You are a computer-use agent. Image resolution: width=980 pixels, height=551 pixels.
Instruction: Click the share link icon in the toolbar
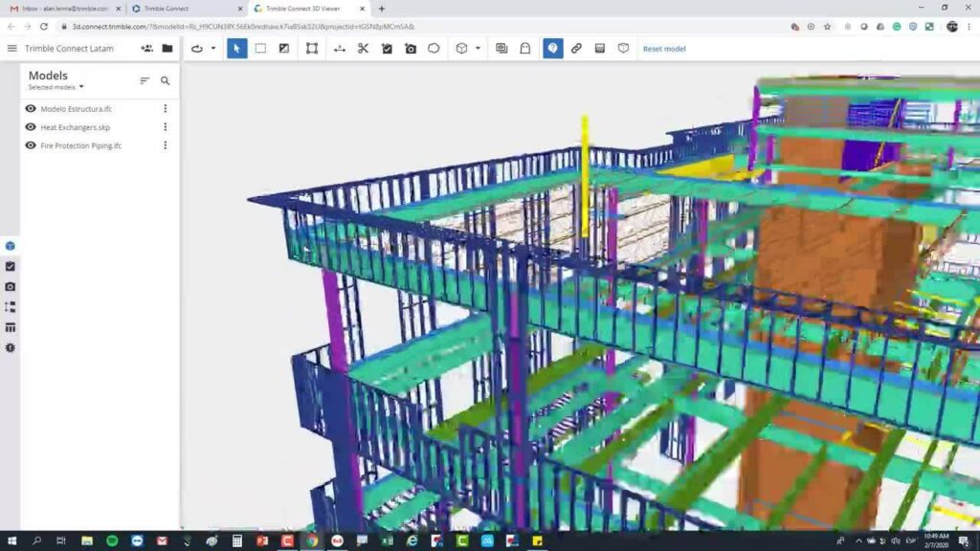(x=575, y=49)
